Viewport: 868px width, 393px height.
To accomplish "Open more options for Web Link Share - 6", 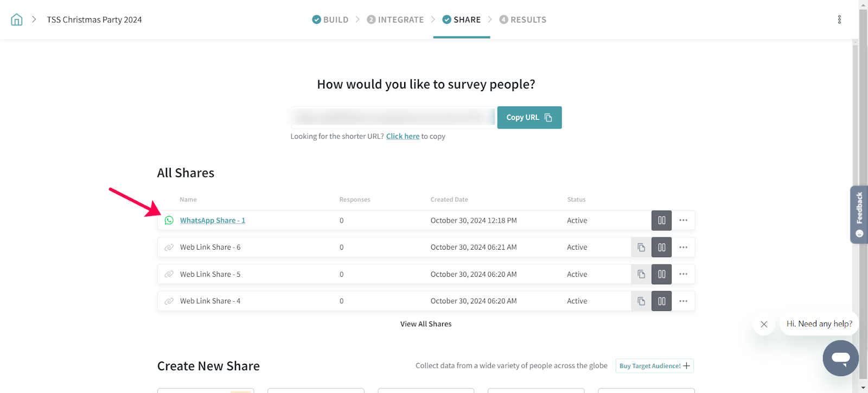I will click(x=683, y=248).
